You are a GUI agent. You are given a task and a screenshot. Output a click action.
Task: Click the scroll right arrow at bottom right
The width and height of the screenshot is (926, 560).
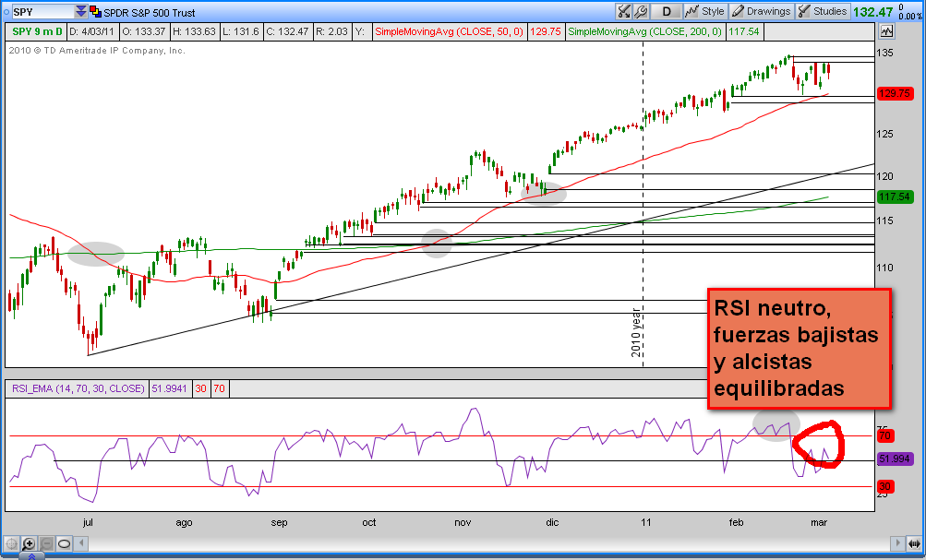coord(898,542)
